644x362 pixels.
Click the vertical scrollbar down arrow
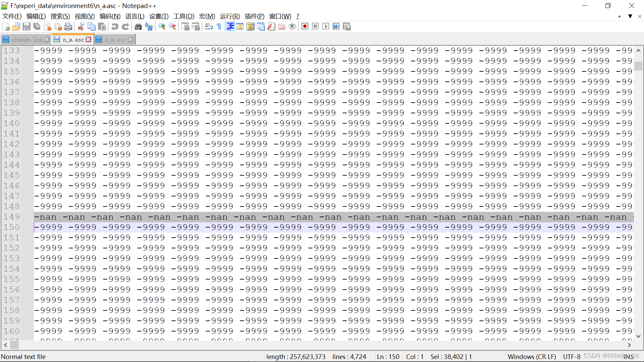coord(638,336)
